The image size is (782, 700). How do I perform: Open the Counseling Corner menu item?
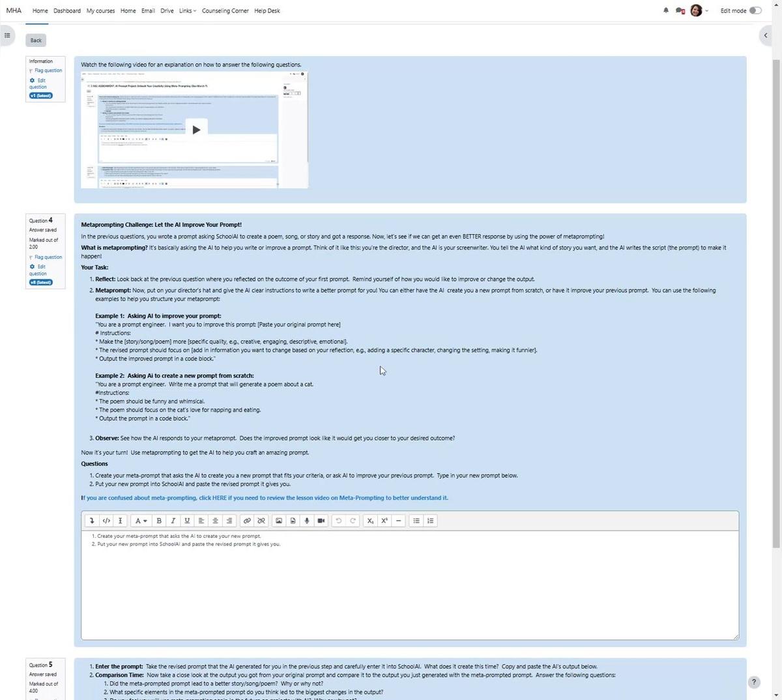pyautogui.click(x=225, y=10)
